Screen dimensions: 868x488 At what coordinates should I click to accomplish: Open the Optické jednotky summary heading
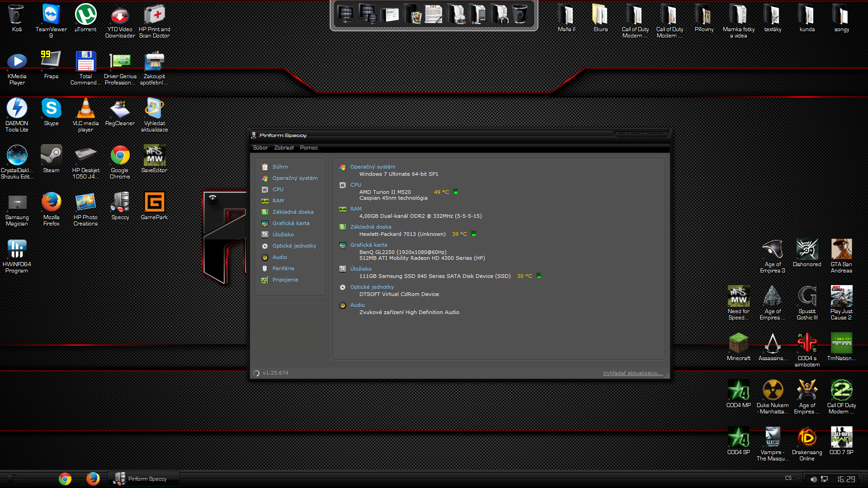[372, 287]
